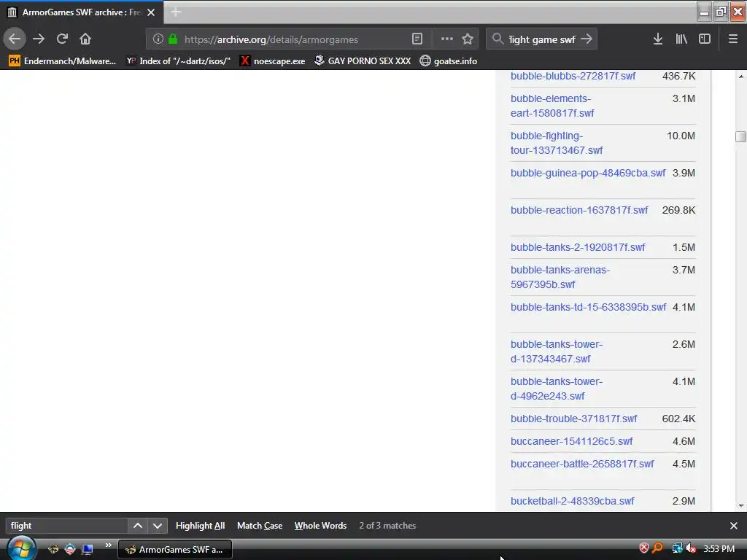This screenshot has width=747, height=560.
Task: Open bubble-fighting-tour-133713467.swf link
Action: tap(557, 143)
